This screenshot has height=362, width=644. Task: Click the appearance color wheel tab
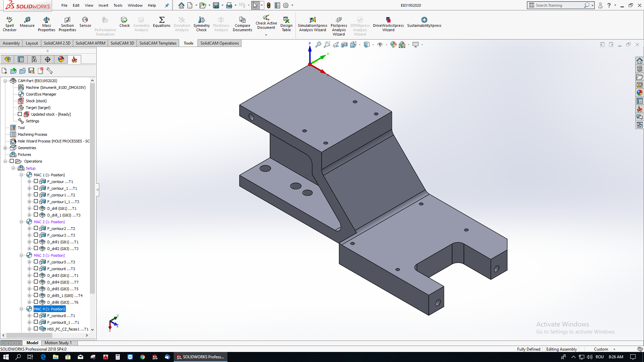61,59
